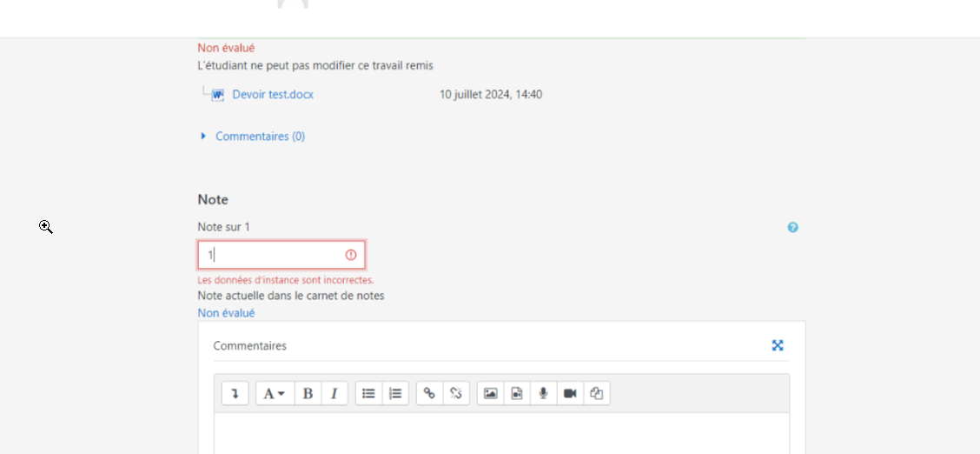
Task: Click the unlink icon
Action: pos(456,393)
